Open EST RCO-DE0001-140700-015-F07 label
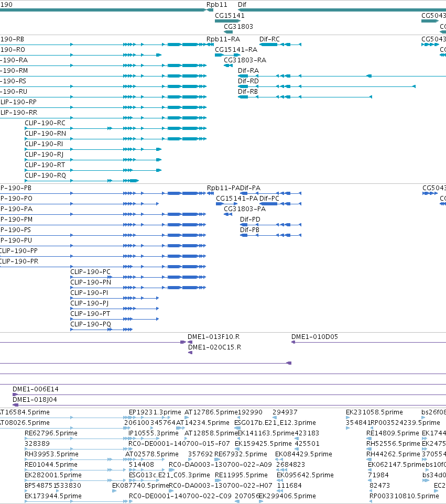Screen dimensions: 446x504 pos(179,444)
